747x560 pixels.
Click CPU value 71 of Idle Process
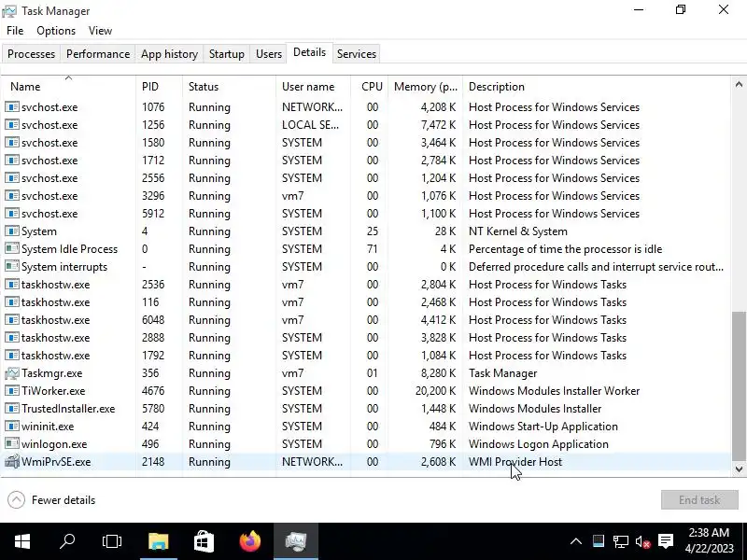[372, 249]
